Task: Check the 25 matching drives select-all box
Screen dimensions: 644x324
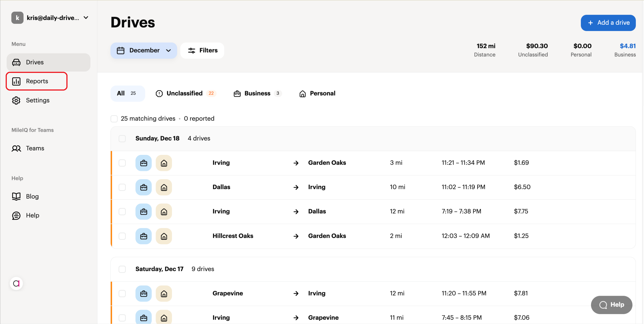Action: (x=114, y=119)
